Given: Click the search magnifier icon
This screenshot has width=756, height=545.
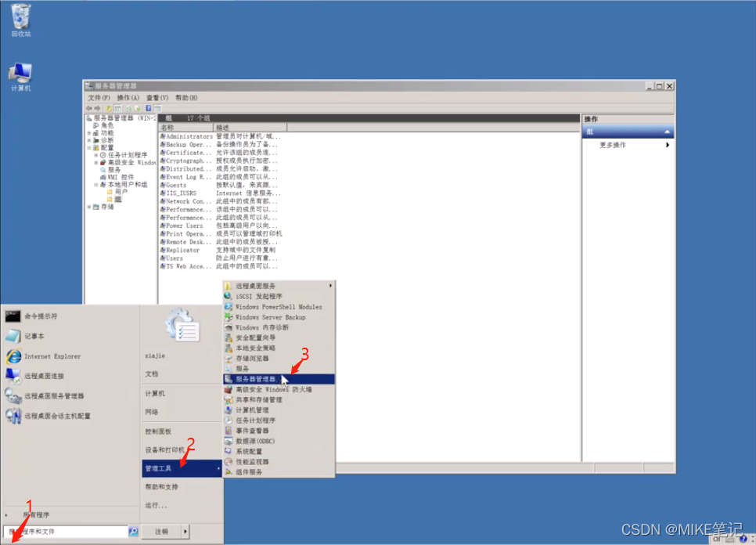Looking at the screenshot, I should click(x=134, y=532).
